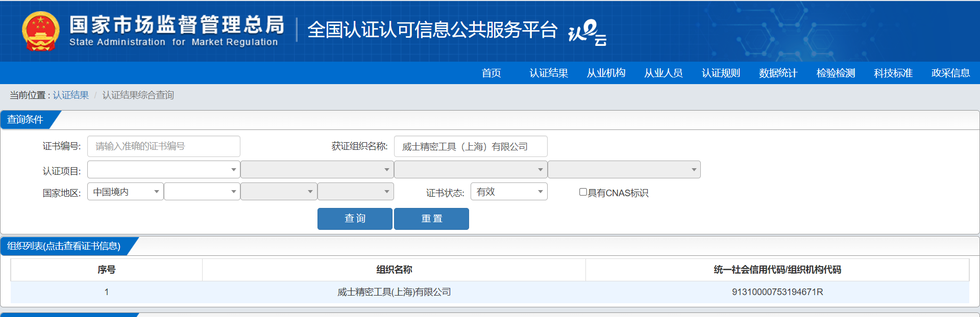The height and width of the screenshot is (317, 980).
Task: Open 认证规则 navigation item
Action: pyautogui.click(x=721, y=73)
